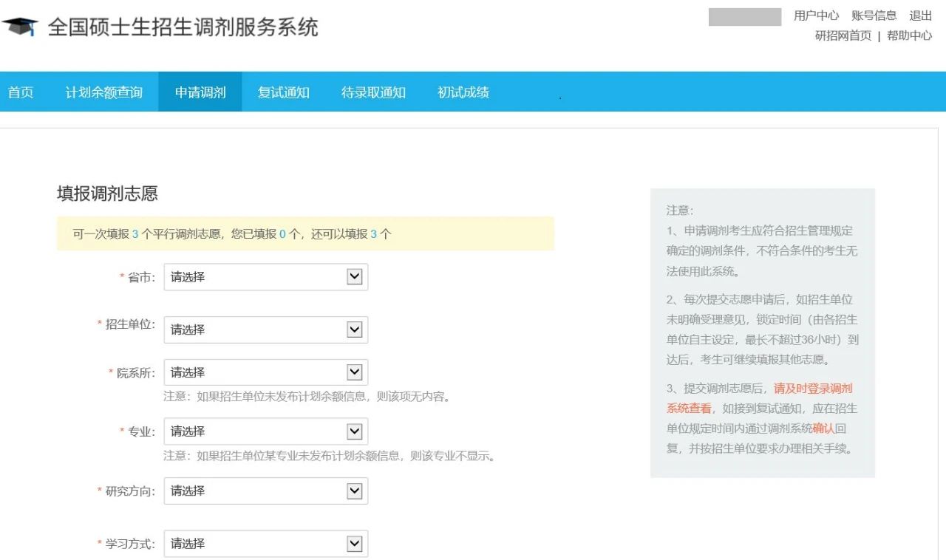Click the 全国硕士生招生调剂服务系统 title
Screen dimensions: 946x560
(x=183, y=27)
